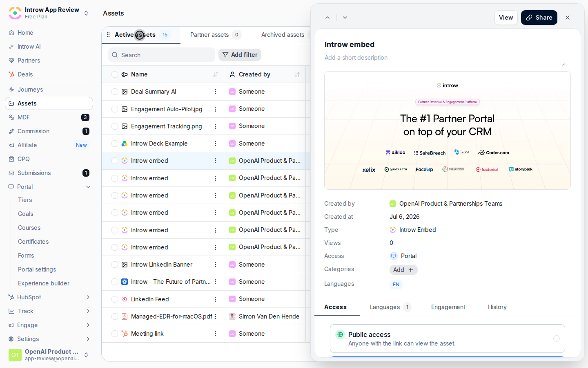Open Affiliate sidebar item
The height and width of the screenshot is (368, 588).
point(49,145)
